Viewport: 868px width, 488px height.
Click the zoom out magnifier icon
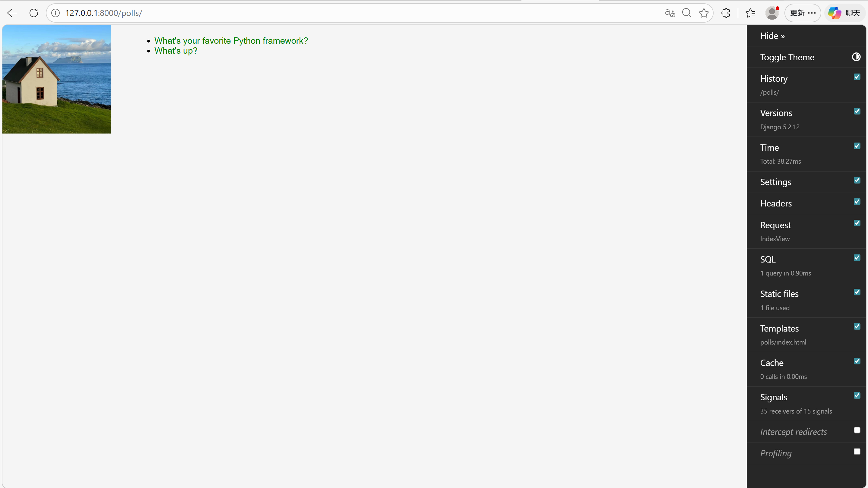pyautogui.click(x=687, y=13)
